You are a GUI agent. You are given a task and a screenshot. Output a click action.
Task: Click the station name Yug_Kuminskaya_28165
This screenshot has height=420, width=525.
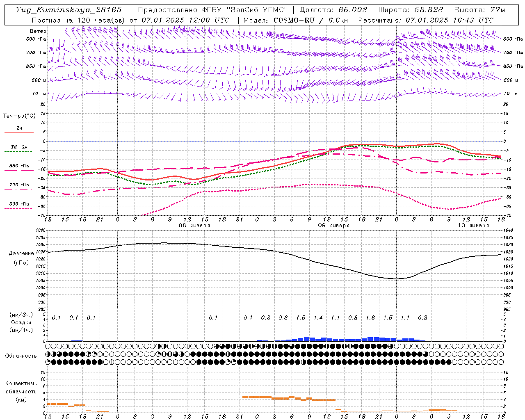[x=68, y=10]
